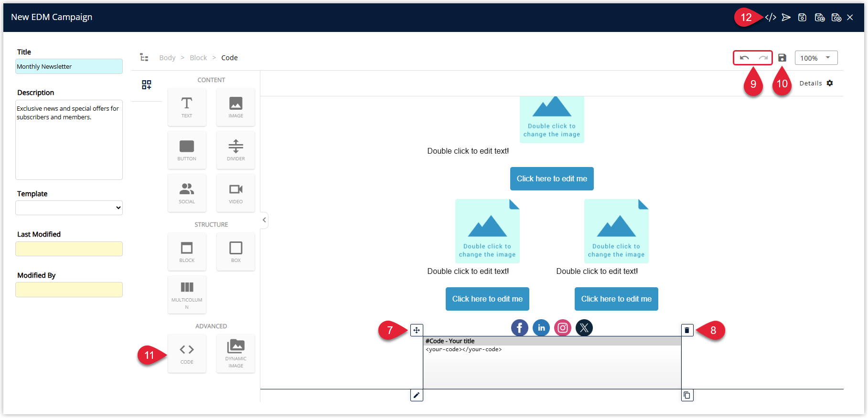This screenshot has height=418, width=868.
Task: Pick the Text content element
Action: pyautogui.click(x=187, y=107)
